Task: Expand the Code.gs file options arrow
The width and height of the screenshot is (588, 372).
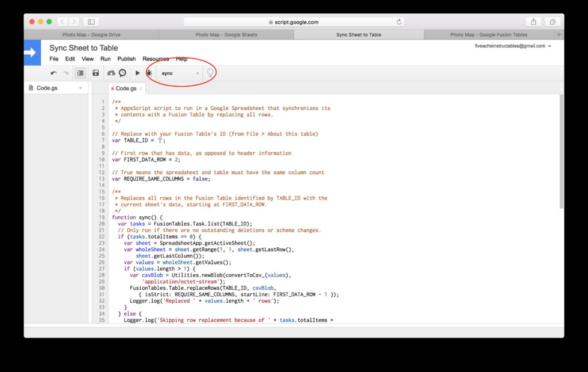Action: 80,88
